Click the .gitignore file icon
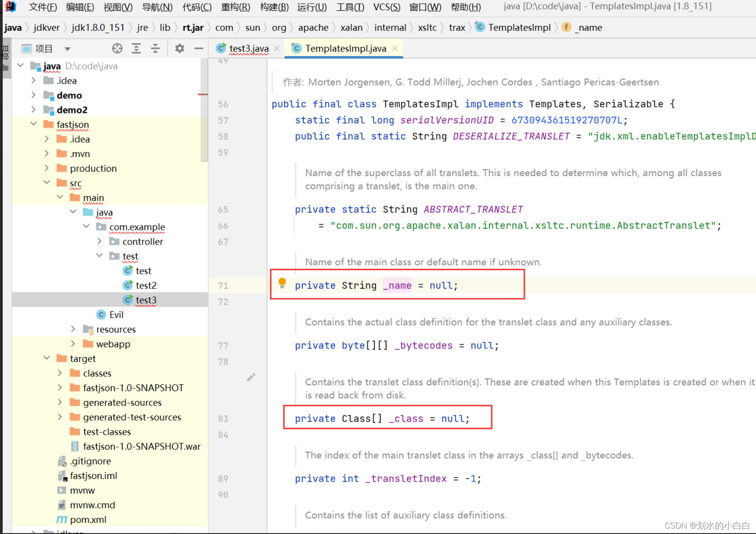756x534 pixels. pyautogui.click(x=62, y=461)
